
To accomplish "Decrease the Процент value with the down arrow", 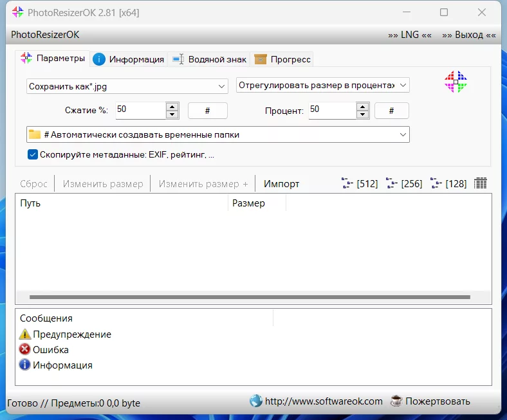I will [362, 114].
